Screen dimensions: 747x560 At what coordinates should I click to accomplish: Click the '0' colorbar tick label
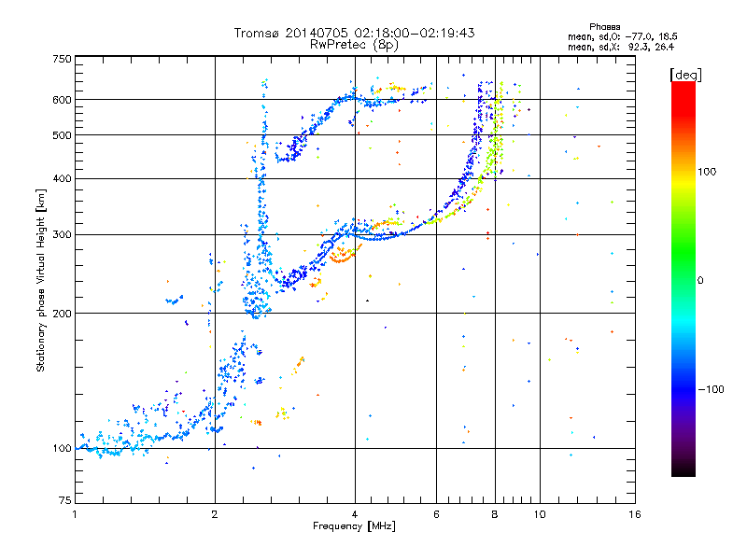click(x=700, y=281)
